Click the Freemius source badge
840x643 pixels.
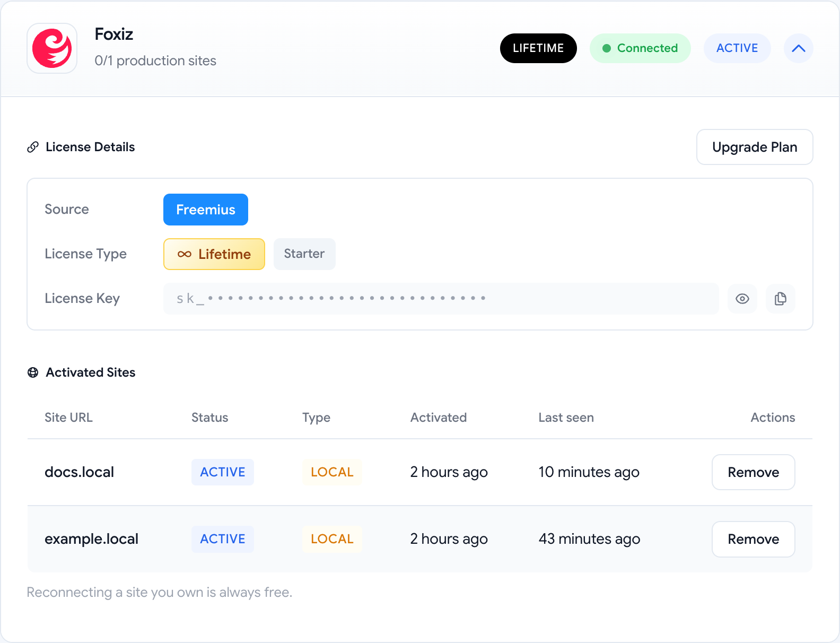tap(206, 210)
